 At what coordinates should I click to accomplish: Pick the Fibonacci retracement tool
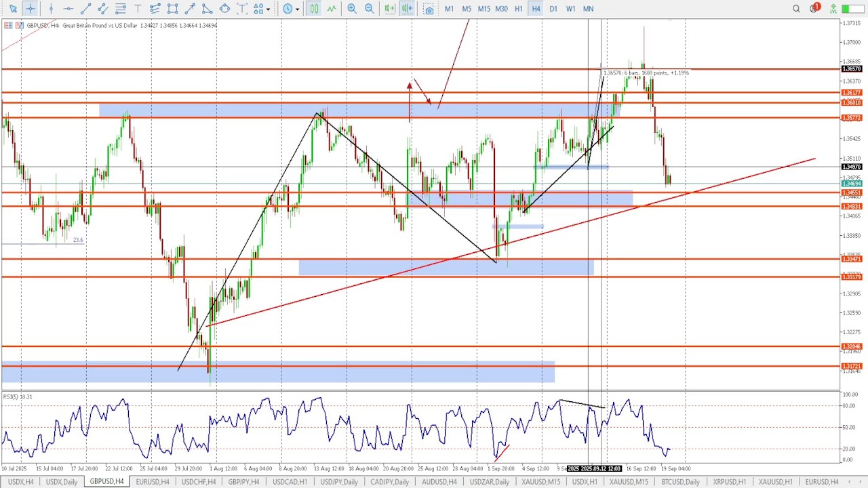tap(121, 9)
